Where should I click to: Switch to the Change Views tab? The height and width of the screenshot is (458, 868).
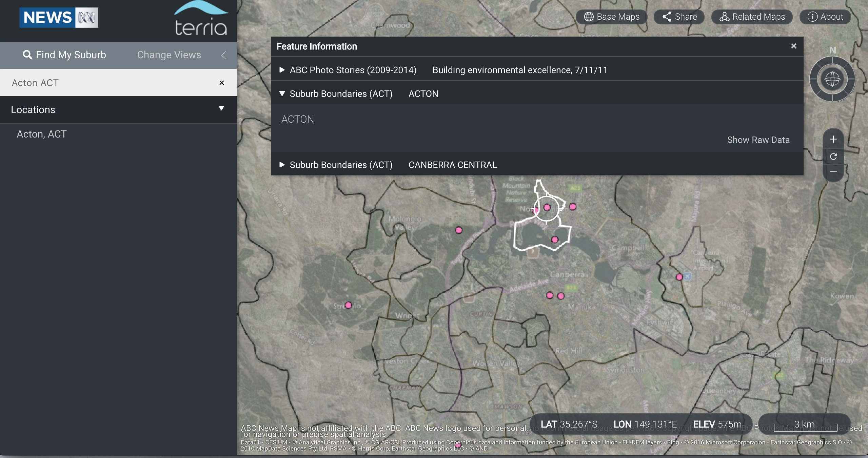(169, 55)
